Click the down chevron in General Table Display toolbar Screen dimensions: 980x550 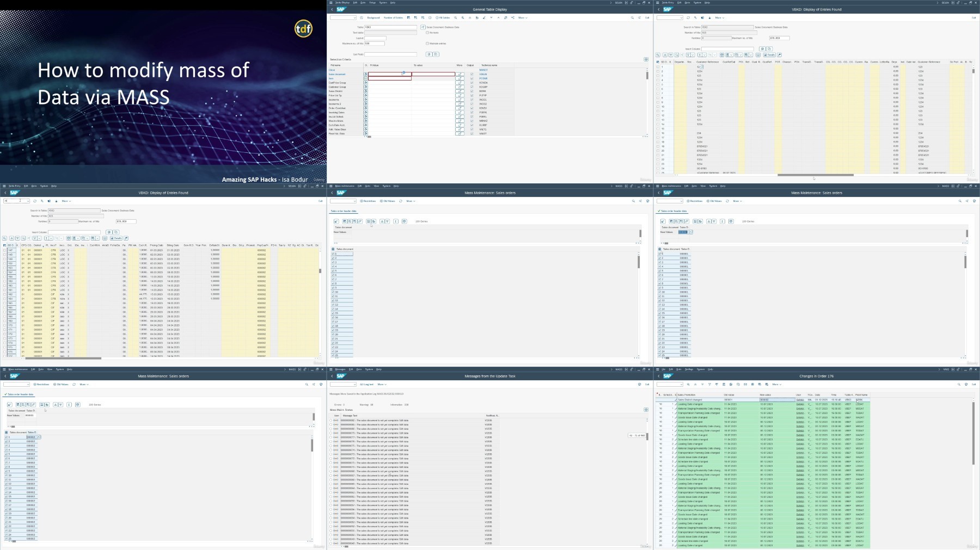(491, 17)
